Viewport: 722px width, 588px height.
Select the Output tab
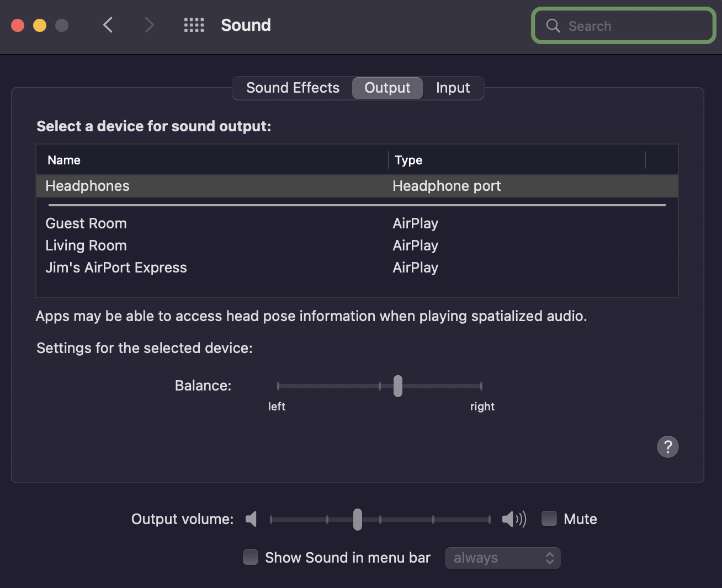[x=387, y=88]
